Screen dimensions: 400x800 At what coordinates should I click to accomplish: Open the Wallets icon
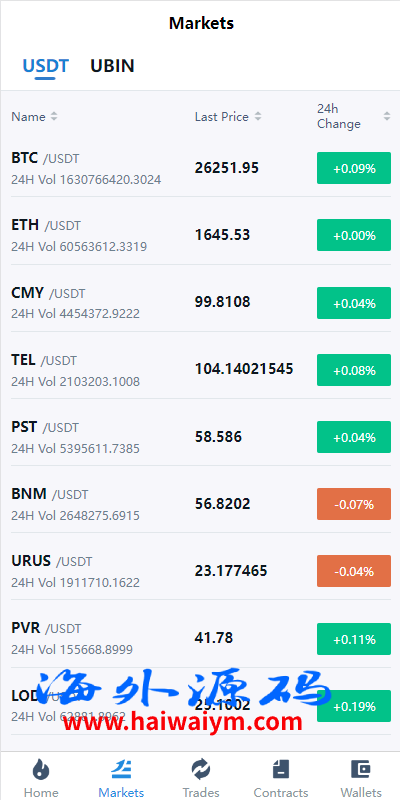point(361,769)
